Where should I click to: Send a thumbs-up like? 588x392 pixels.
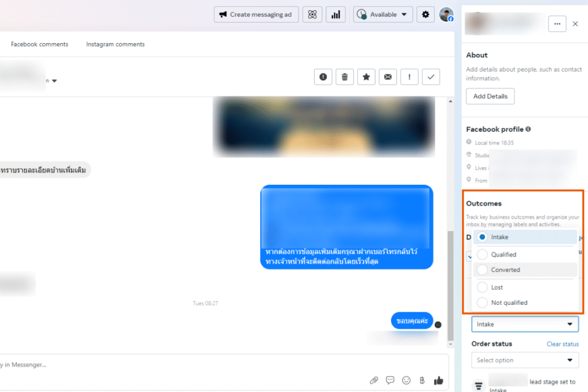coord(439,380)
